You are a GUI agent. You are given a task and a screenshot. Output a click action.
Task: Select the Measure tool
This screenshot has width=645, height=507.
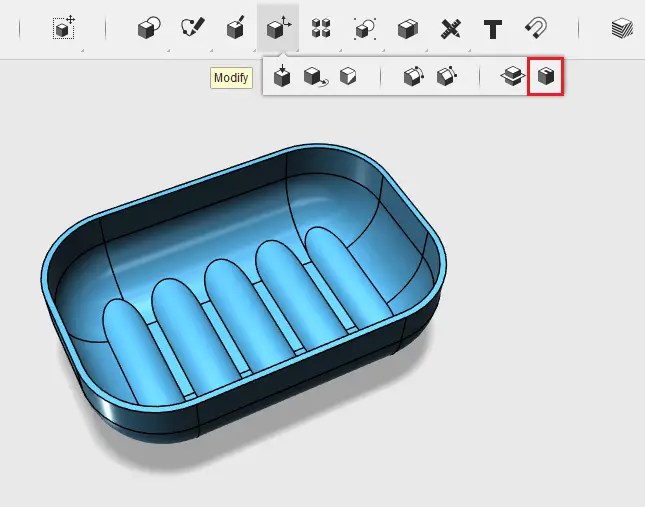pos(451,29)
